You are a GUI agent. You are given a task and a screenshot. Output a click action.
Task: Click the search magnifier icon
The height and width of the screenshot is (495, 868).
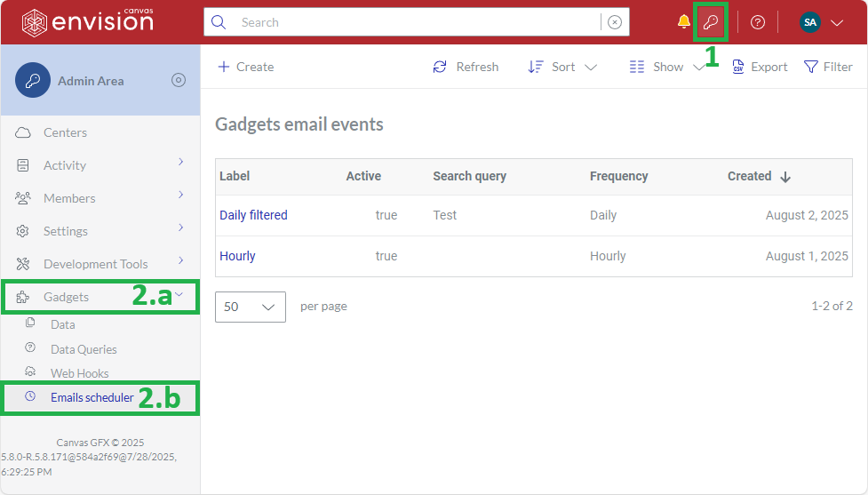(x=219, y=22)
